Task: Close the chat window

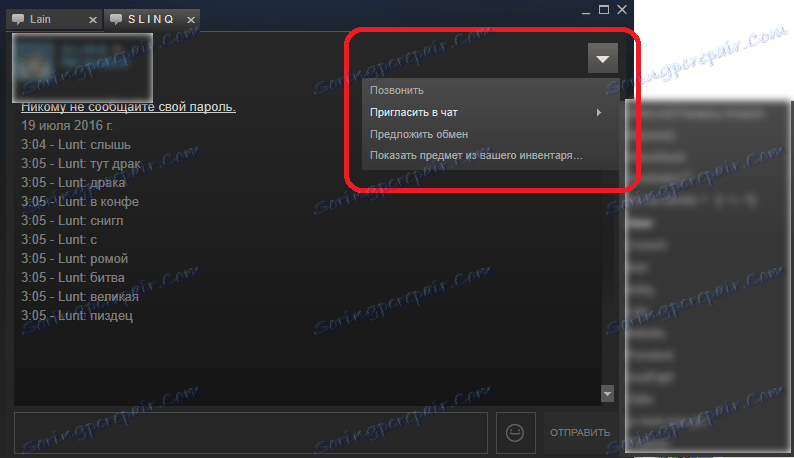Action: (x=622, y=10)
